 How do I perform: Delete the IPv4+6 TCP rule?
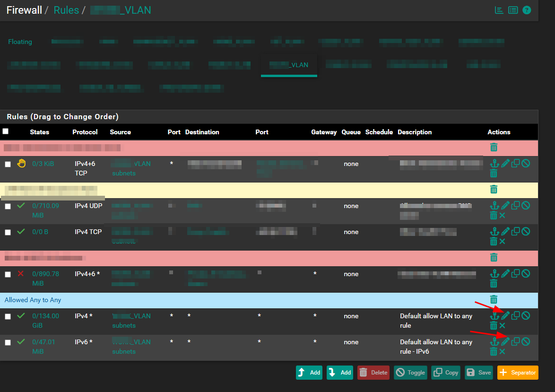[494, 173]
